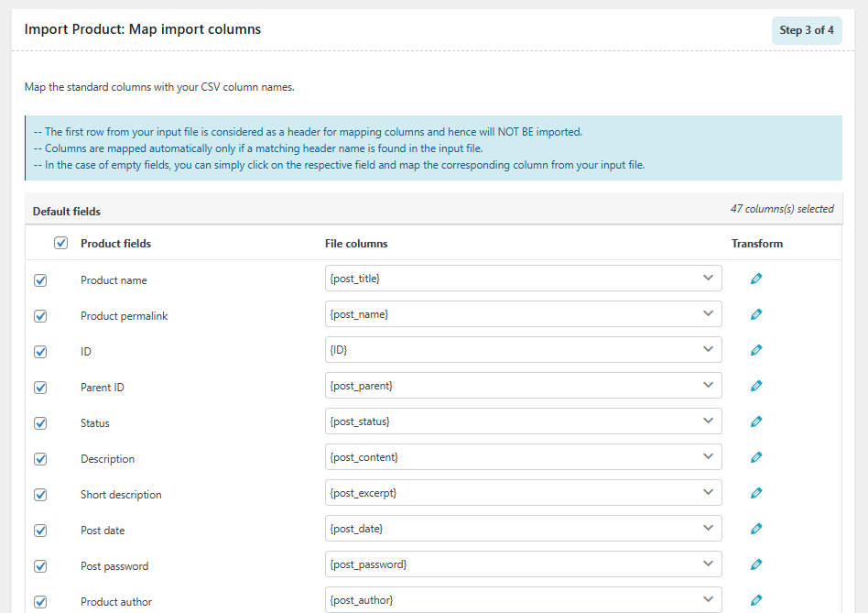This screenshot has height=613, width=868.
Task: Edit the Post password transform
Action: pyautogui.click(x=756, y=564)
